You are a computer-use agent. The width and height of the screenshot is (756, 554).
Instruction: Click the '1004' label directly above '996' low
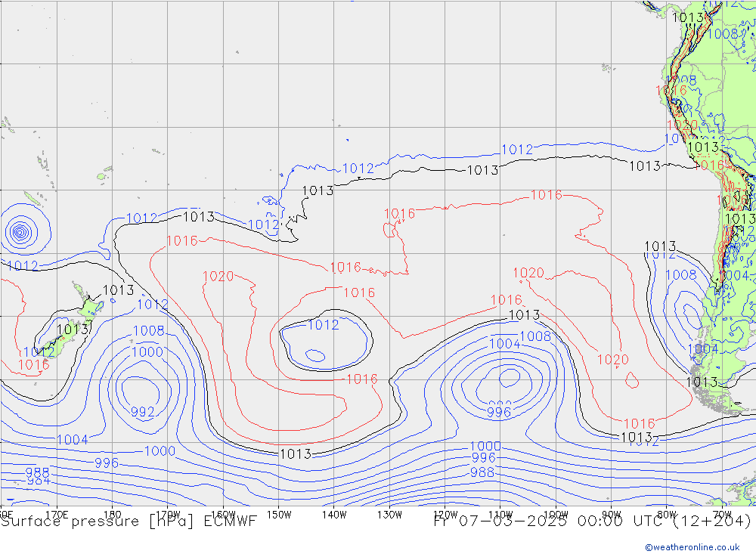[505, 344]
